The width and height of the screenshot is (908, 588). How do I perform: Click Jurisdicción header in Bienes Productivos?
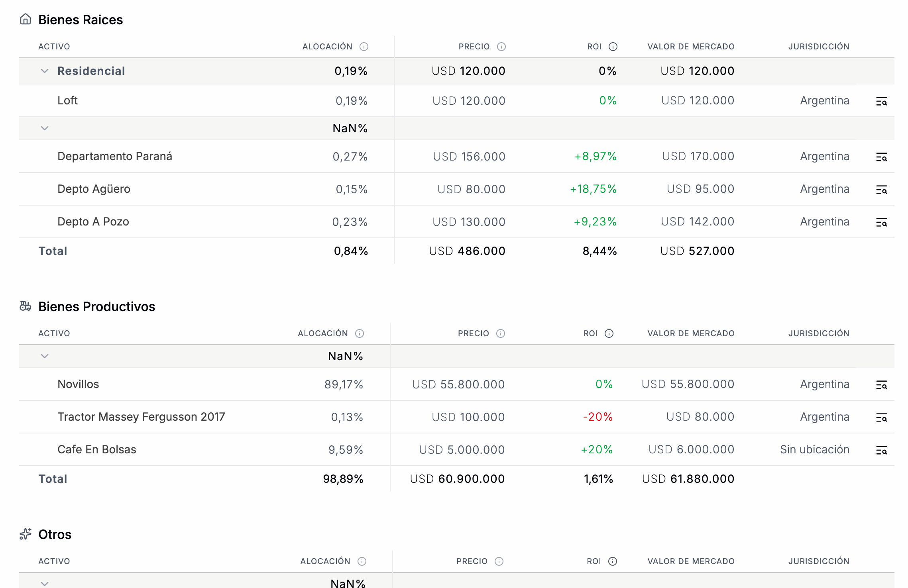point(818,333)
